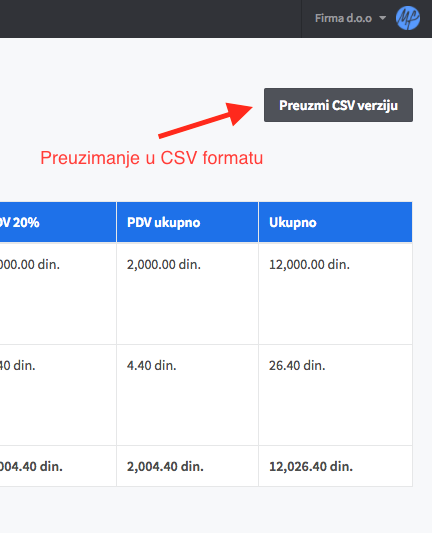Select the Ukupno column header
The image size is (432, 533).
(335, 222)
